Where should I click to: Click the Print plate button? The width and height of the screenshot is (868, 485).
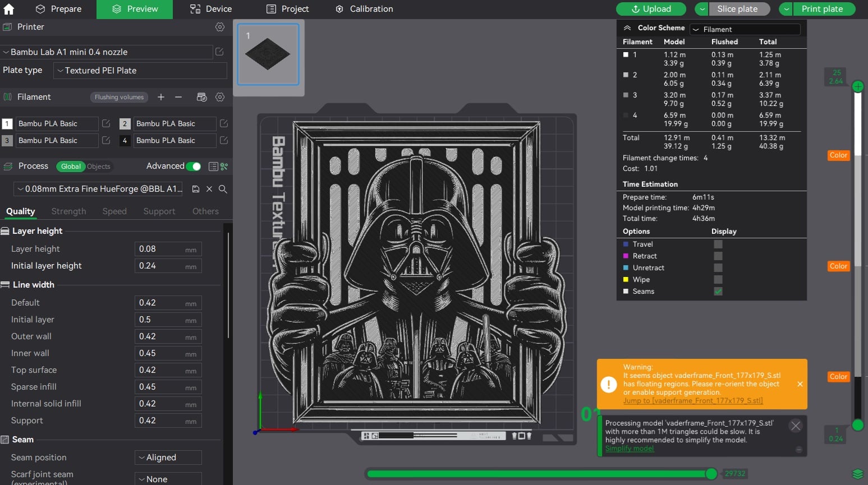click(x=824, y=9)
